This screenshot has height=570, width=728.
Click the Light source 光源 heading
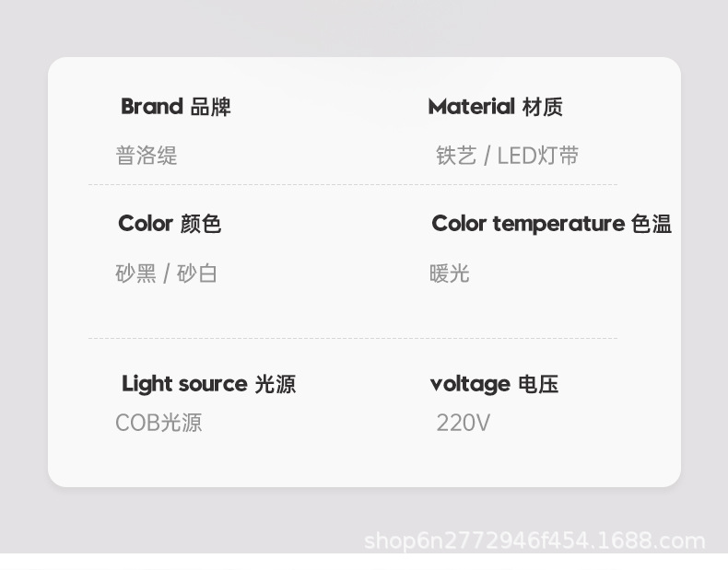(208, 384)
